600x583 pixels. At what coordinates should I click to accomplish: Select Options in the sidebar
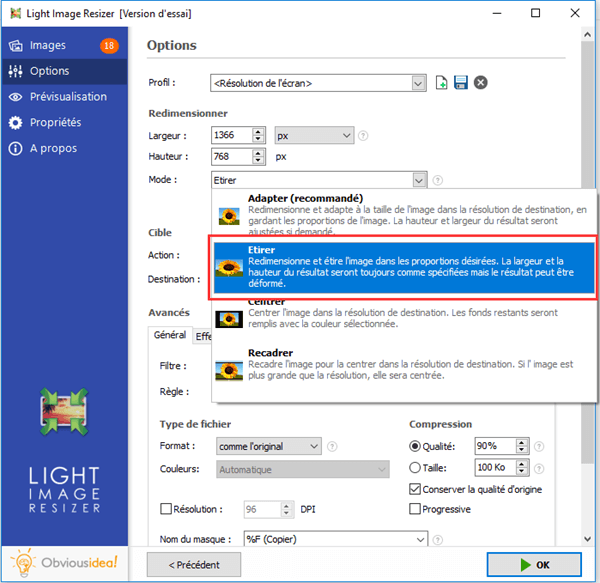[x=64, y=71]
